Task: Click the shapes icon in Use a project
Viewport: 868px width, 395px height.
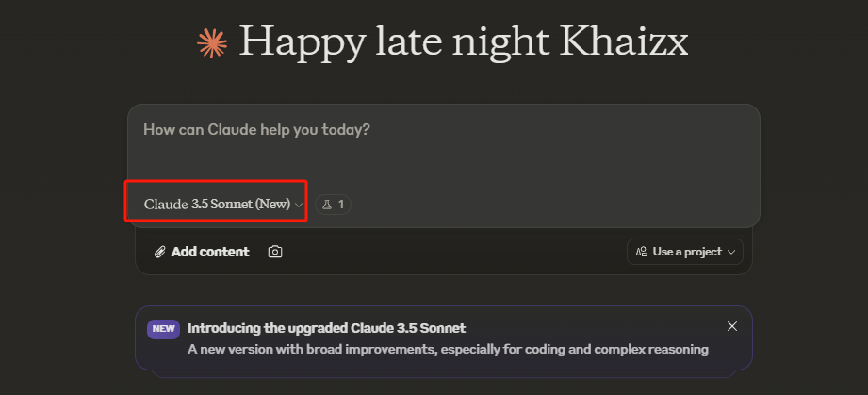Action: tap(642, 252)
